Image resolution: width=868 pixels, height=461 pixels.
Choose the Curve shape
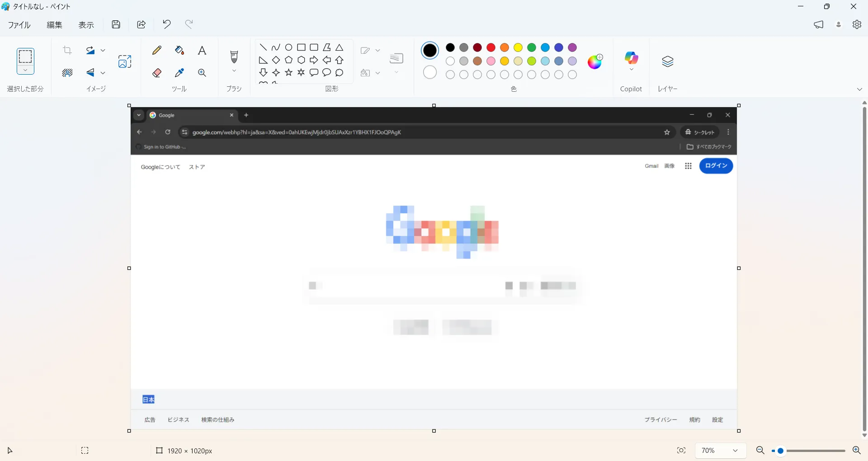pyautogui.click(x=276, y=47)
